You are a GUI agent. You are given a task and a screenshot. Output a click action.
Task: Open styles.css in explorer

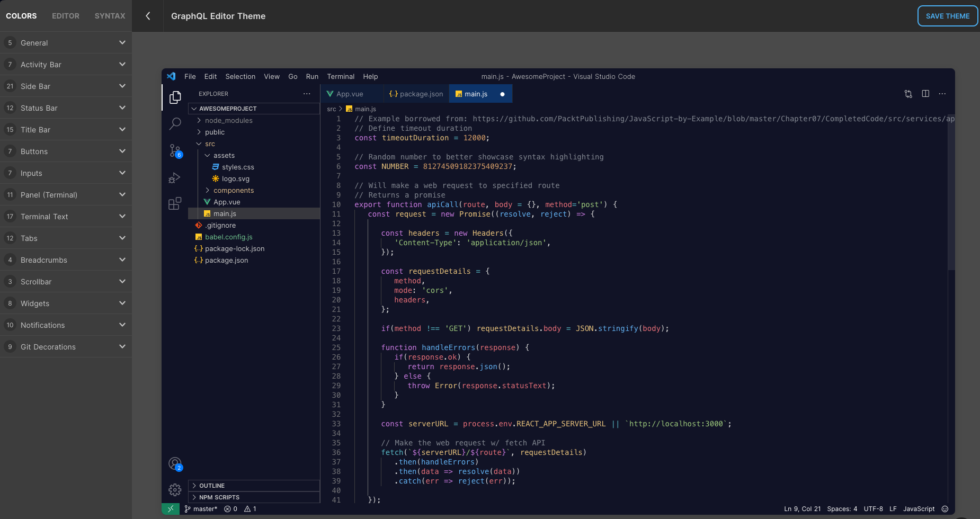tap(254, 167)
